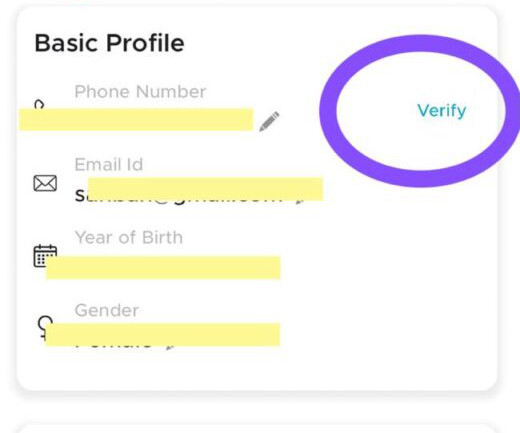The image size is (520, 433).
Task: Tap the Verify link for phone number
Action: tap(441, 111)
